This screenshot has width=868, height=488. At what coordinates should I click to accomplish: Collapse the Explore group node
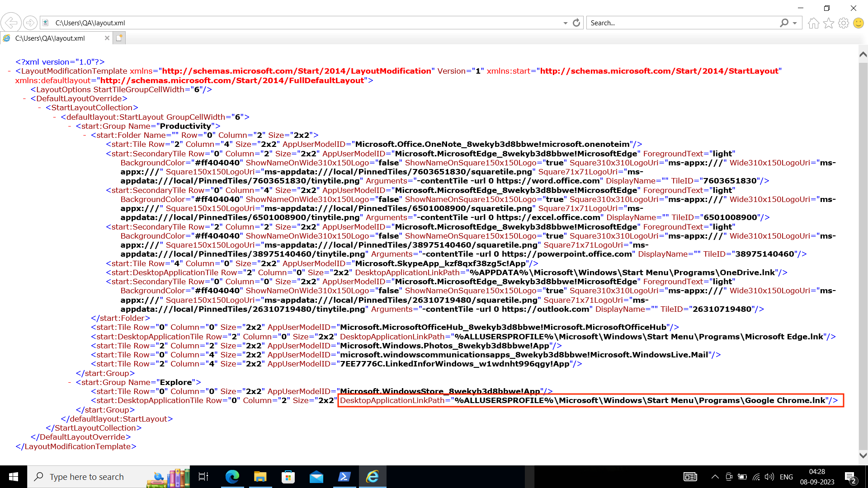tap(70, 382)
